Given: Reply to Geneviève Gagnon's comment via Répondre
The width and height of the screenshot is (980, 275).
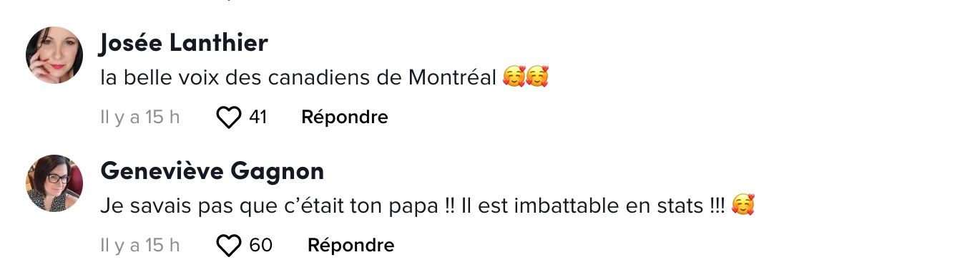Looking at the screenshot, I should (351, 245).
